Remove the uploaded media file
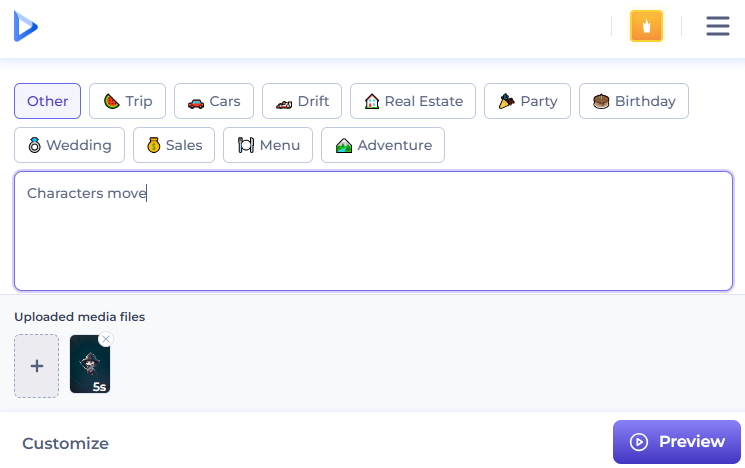Screen dimensions: 745x468 [106, 339]
